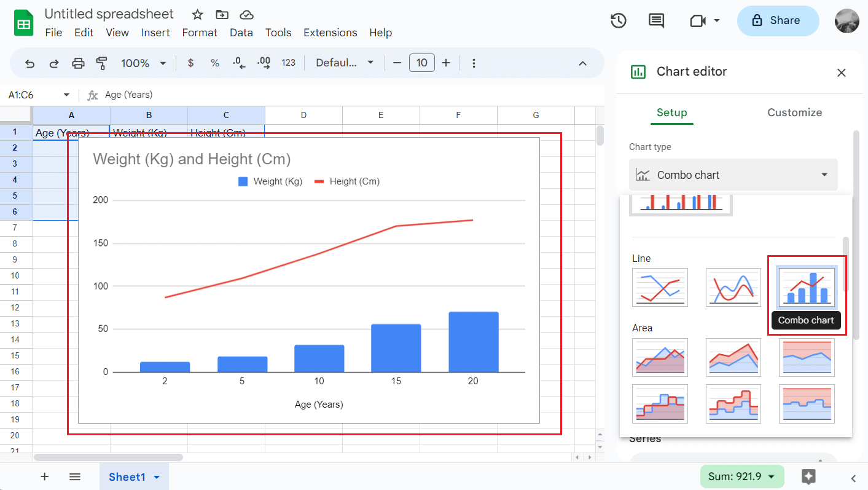Show the side panel with the arrow

(853, 478)
